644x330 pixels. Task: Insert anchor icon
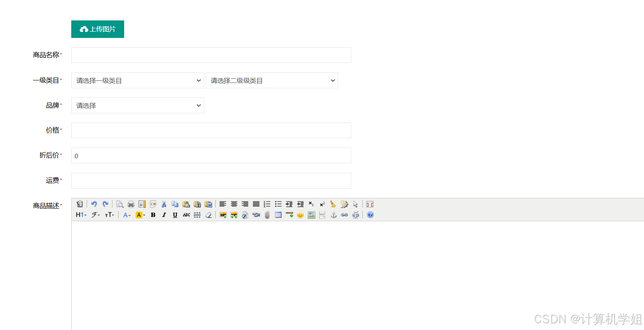333,215
